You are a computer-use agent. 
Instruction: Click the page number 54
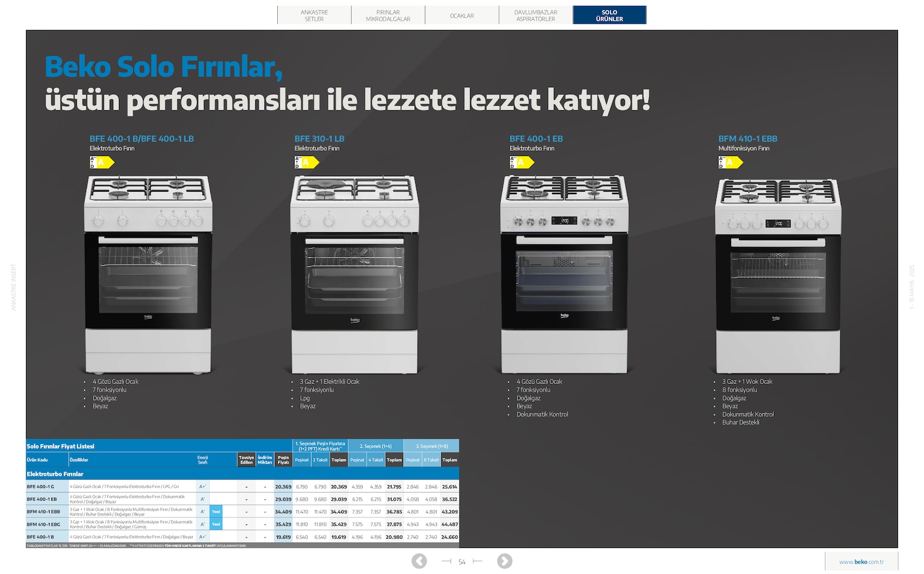tap(462, 562)
